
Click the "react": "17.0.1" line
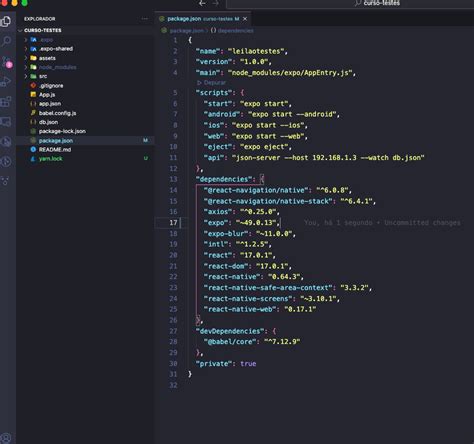[240, 255]
